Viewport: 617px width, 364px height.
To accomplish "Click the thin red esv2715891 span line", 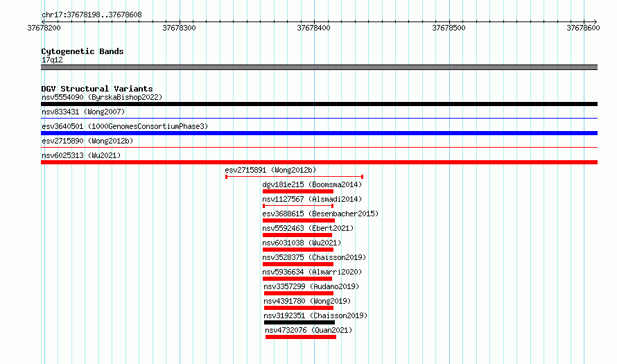I will pyautogui.click(x=294, y=177).
